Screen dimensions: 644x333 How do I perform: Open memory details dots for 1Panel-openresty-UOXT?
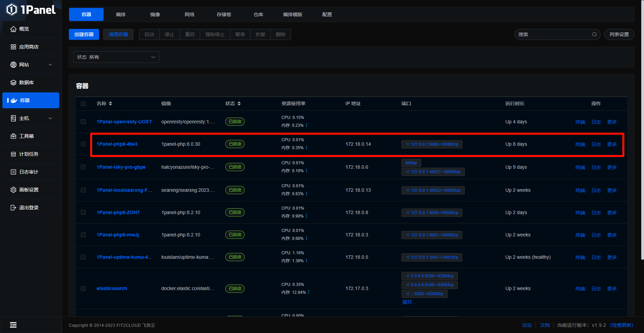coord(307,125)
